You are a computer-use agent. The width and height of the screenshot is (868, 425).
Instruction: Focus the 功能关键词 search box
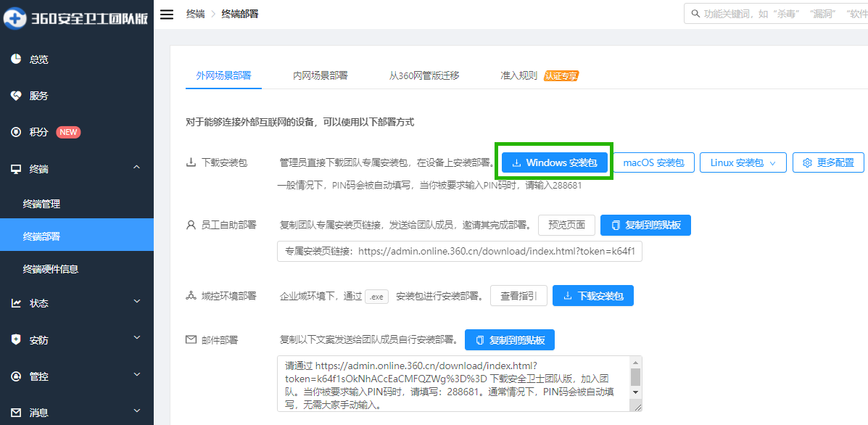click(x=776, y=13)
